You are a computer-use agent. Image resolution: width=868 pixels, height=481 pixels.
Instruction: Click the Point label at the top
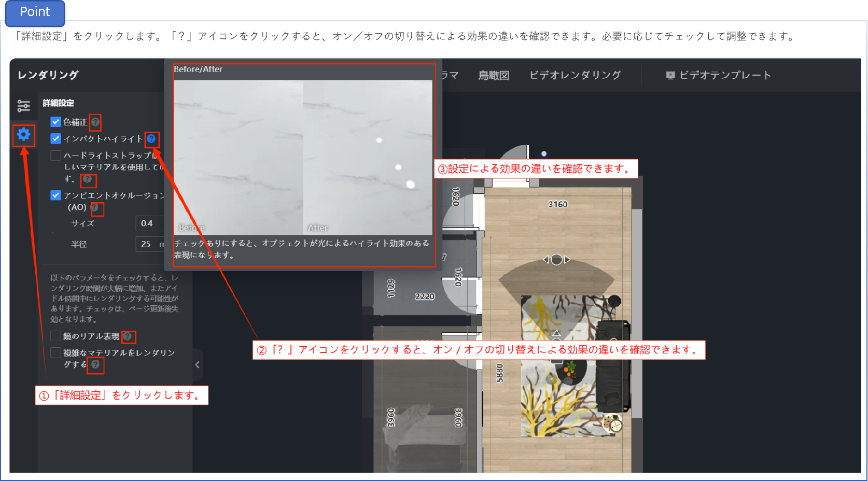click(x=35, y=12)
